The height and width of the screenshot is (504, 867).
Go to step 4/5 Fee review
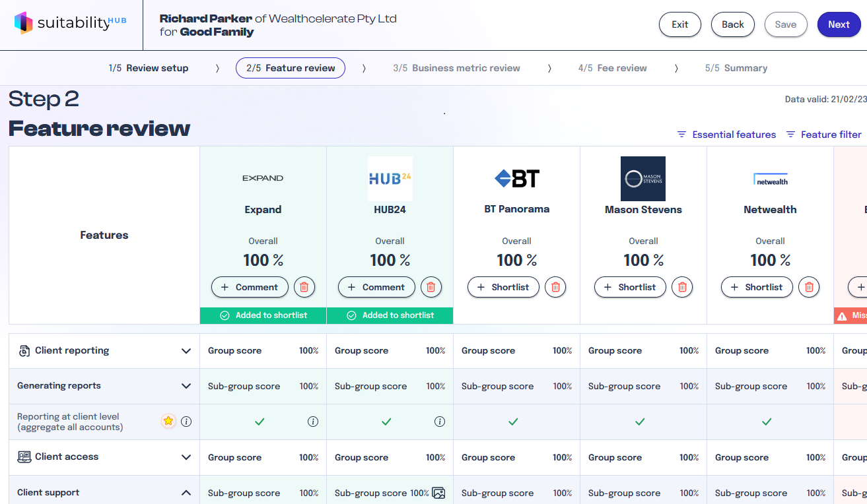pos(612,68)
